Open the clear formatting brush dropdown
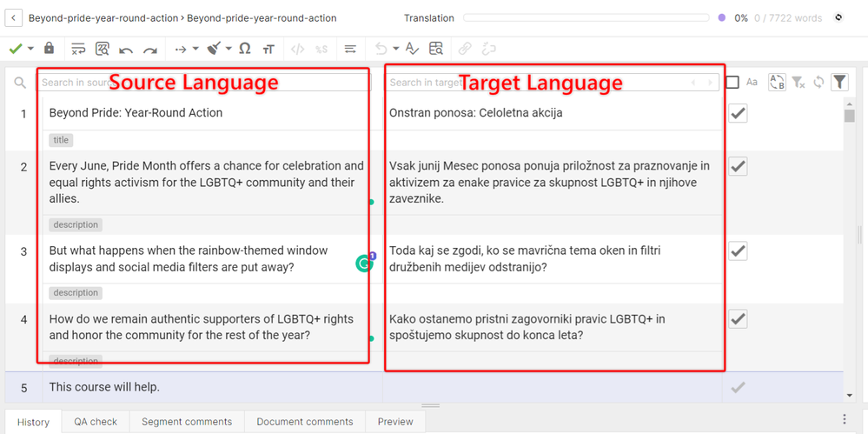The width and height of the screenshot is (868, 434). click(x=229, y=49)
